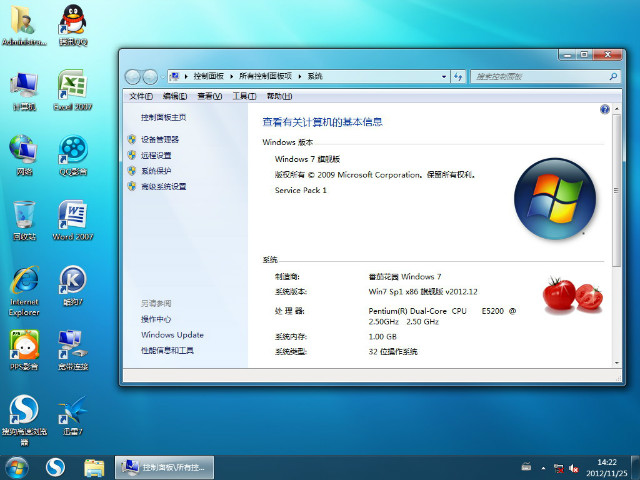This screenshot has height=480, width=640.
Task: Open the taskbar clock 14:22
Action: click(x=607, y=468)
